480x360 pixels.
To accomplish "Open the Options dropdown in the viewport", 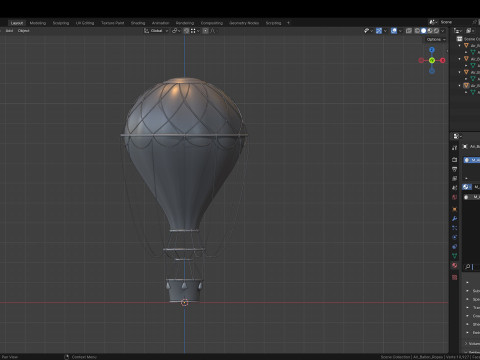I will pos(436,39).
